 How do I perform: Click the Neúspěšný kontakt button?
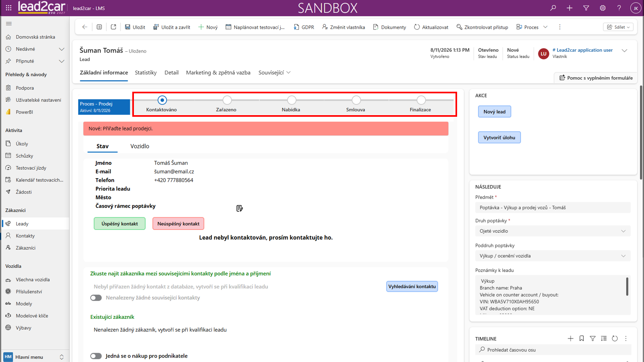(178, 223)
